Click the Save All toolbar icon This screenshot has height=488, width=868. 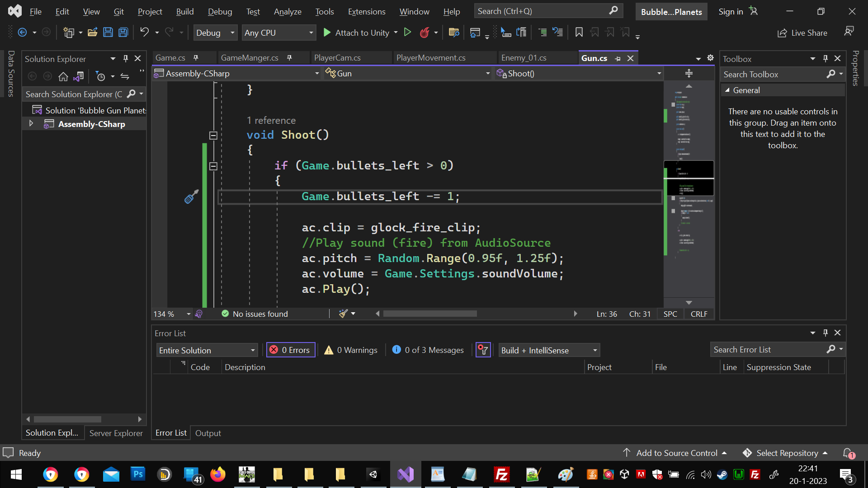click(123, 33)
